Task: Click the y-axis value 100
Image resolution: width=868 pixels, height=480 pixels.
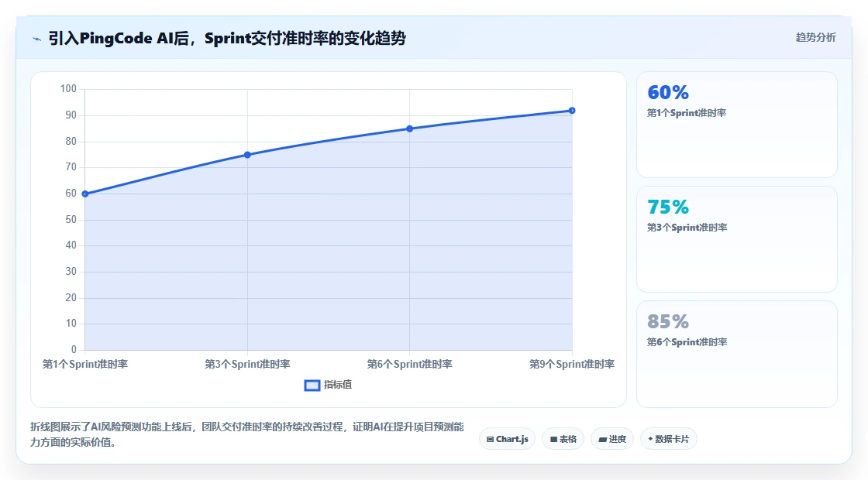Action: [x=69, y=89]
